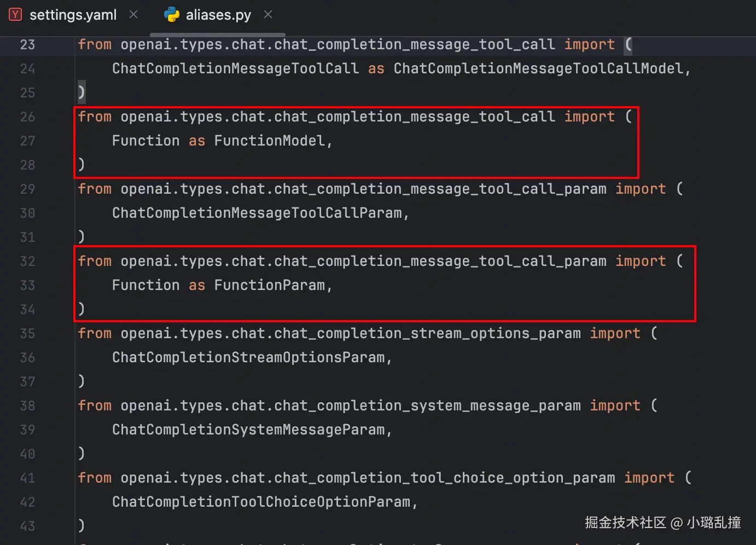Click ChatCompletionToolChoiceOptionParam on line 42
Screen dimensions: 756x545
(x=261, y=502)
